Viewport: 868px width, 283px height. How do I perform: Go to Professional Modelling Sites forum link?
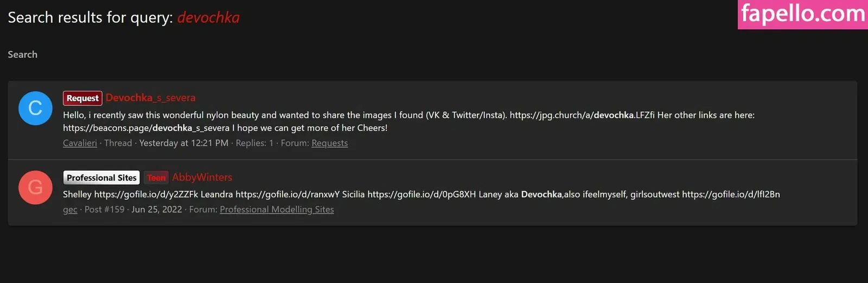[277, 209]
